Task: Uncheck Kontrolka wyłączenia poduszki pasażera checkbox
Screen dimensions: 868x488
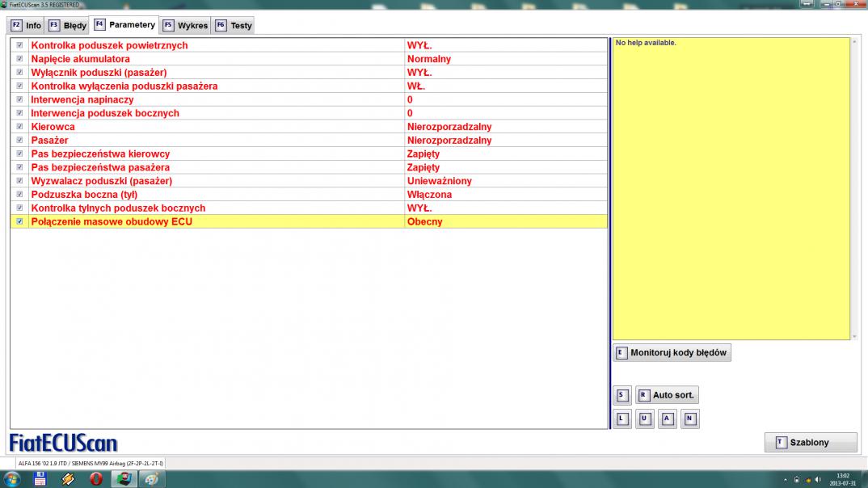Action: [x=19, y=86]
